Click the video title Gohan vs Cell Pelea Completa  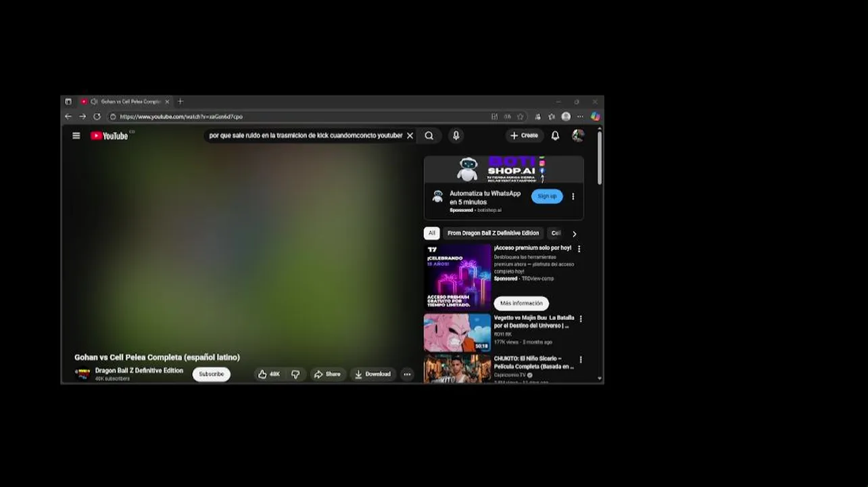157,357
